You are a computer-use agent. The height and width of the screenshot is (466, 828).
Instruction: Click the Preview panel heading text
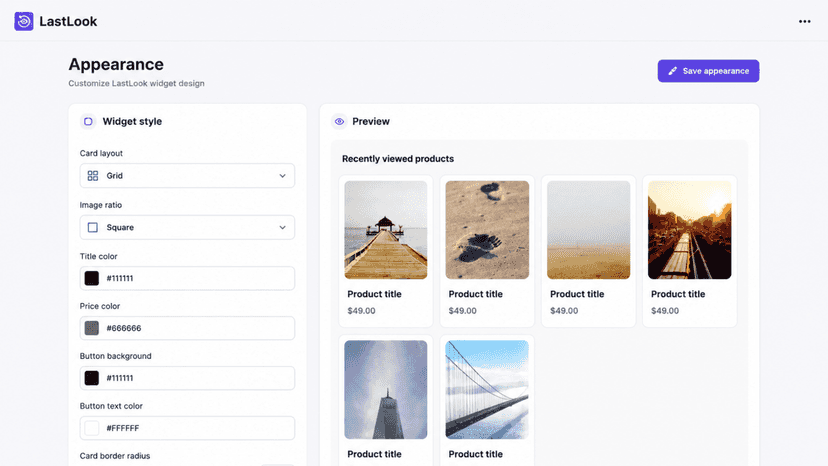tap(371, 122)
